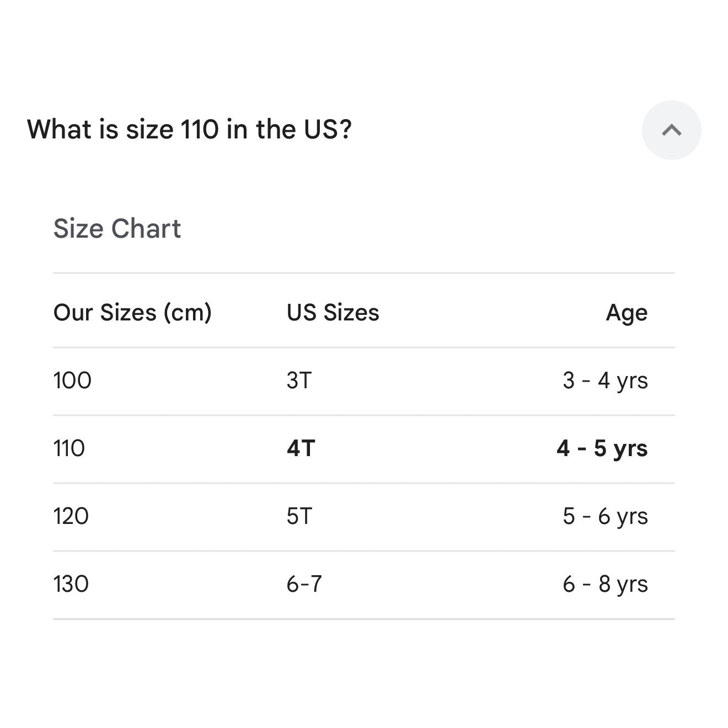
Task: Select the 130 size cell
Action: click(x=71, y=584)
